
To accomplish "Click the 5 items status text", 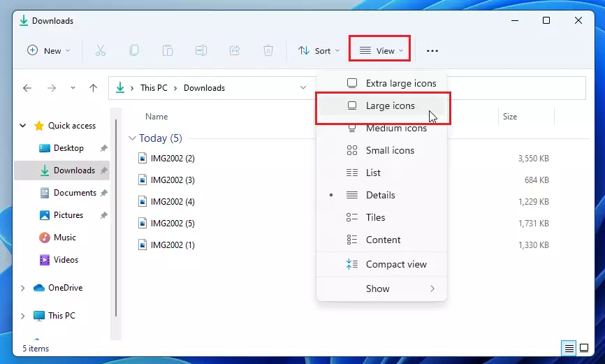I will 36,349.
